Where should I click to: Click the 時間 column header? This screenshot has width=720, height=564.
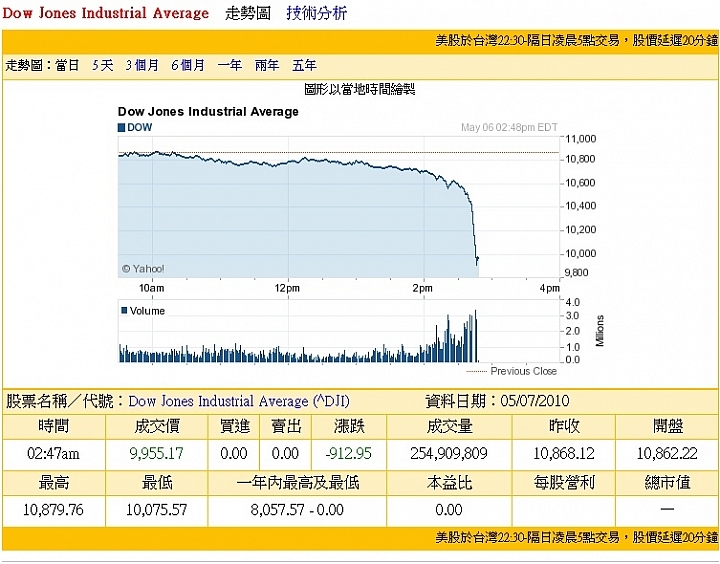54,426
